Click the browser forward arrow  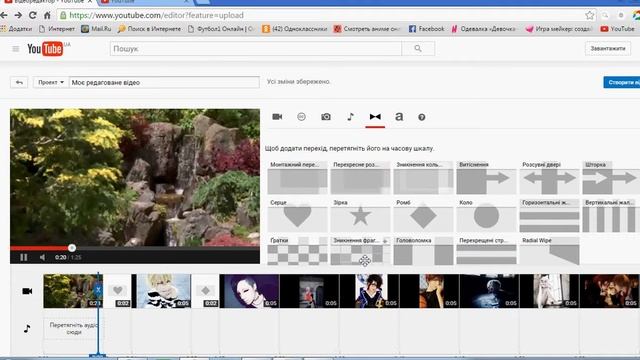tap(18, 16)
